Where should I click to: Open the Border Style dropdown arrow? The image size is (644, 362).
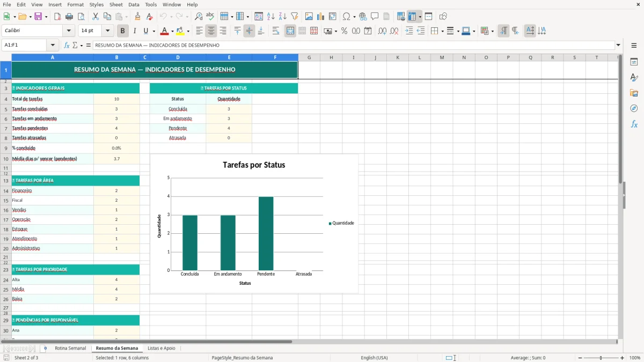[x=458, y=31]
